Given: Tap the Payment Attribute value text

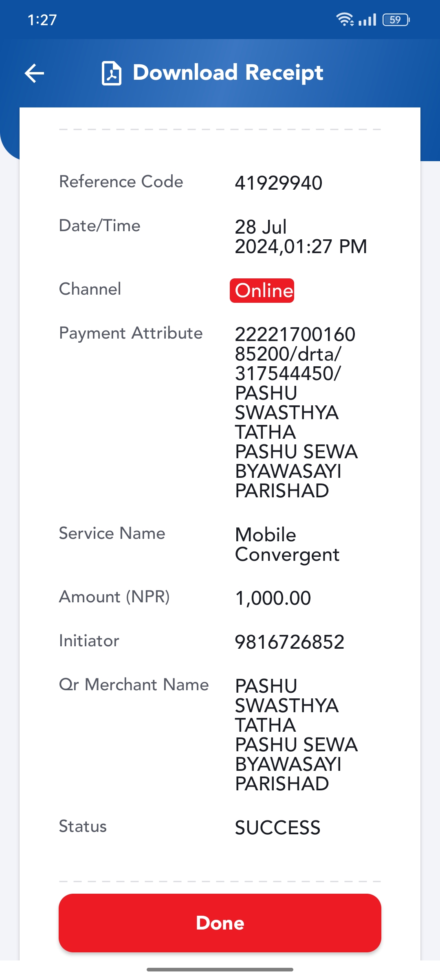Looking at the screenshot, I should click(296, 413).
